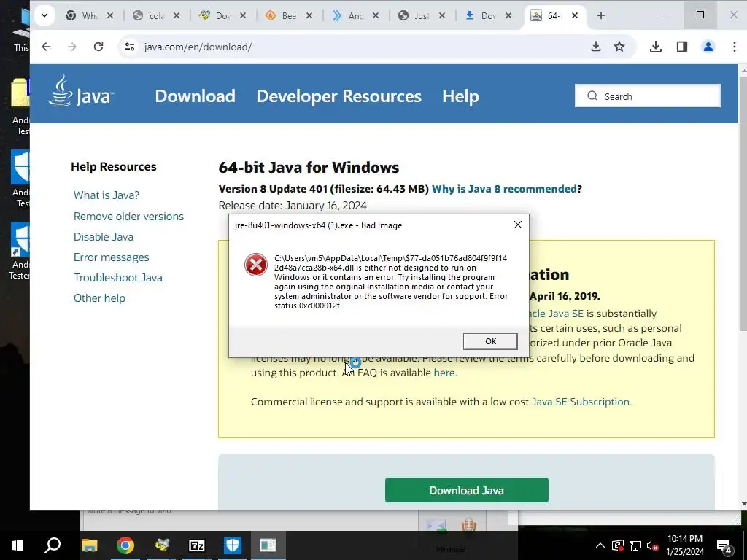Open 'Disable Java' link
Screen dimensions: 747x560
(104, 237)
